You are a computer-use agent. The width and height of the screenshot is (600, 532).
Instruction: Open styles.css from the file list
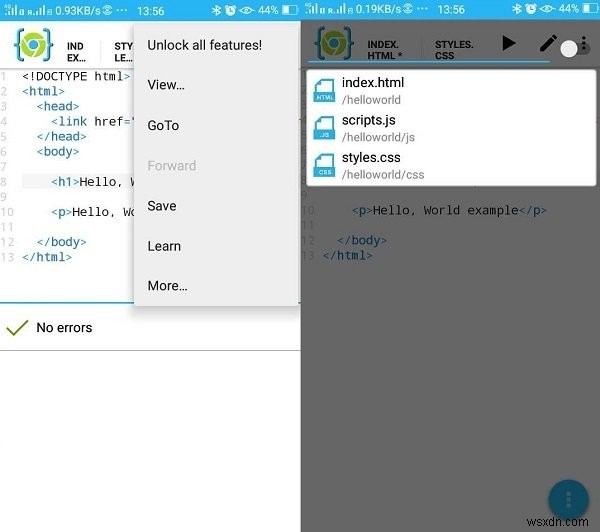[452, 166]
